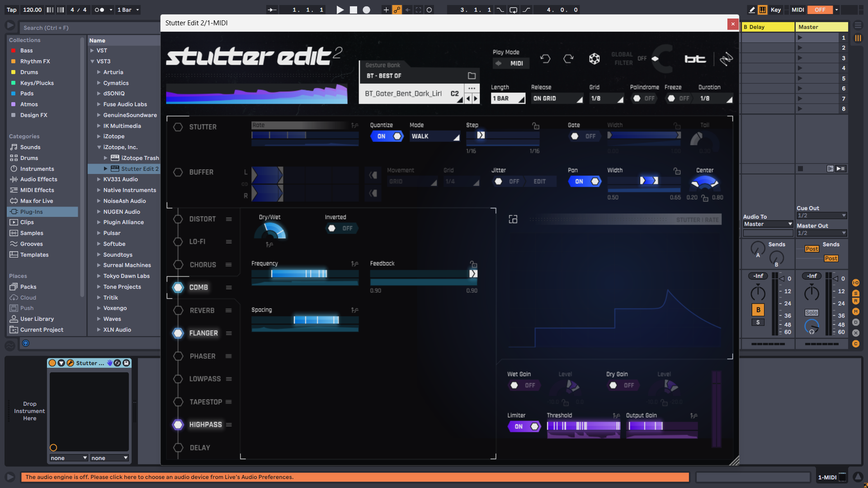Select the DELAY module tab
This screenshot has width=868, height=488.
pyautogui.click(x=200, y=448)
